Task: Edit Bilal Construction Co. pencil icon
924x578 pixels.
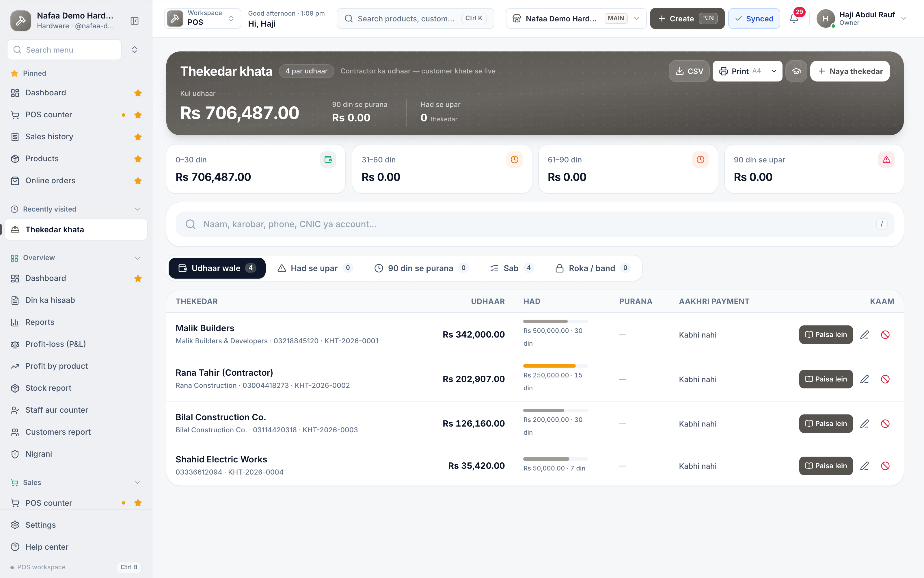Action: 865,424
